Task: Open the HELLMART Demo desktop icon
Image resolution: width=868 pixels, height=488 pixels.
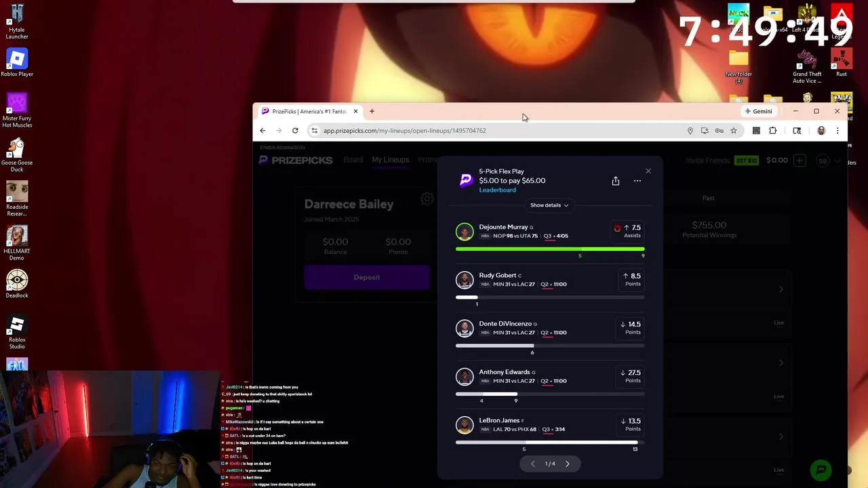Action: pyautogui.click(x=17, y=243)
